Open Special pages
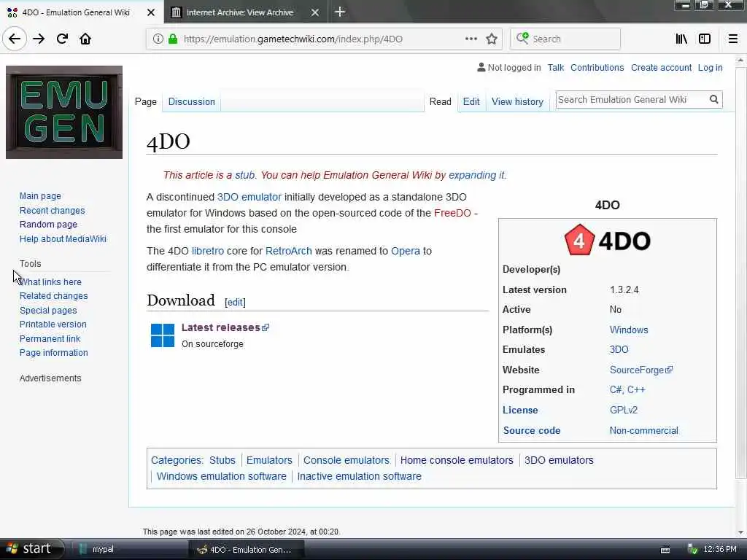 pyautogui.click(x=48, y=310)
